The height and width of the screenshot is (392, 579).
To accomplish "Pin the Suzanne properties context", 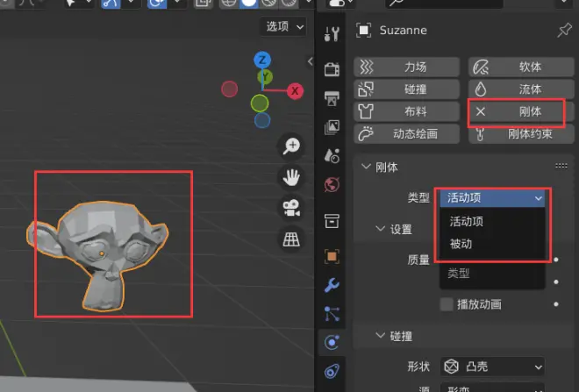I will 564,31.
